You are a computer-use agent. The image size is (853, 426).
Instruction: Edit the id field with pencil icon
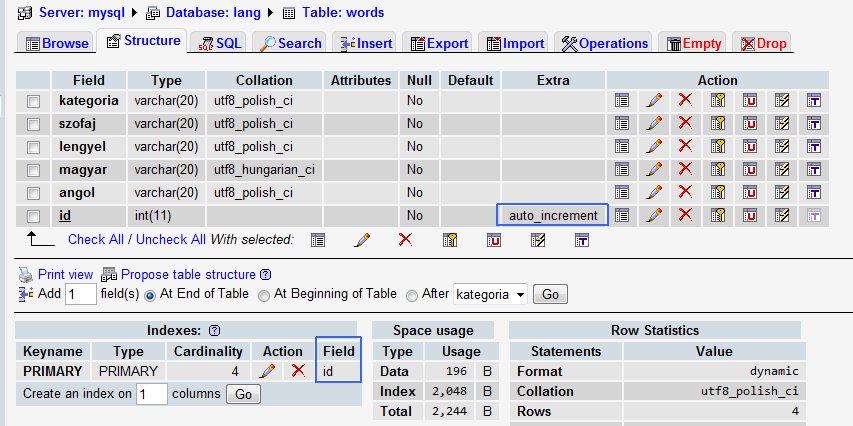click(x=653, y=215)
